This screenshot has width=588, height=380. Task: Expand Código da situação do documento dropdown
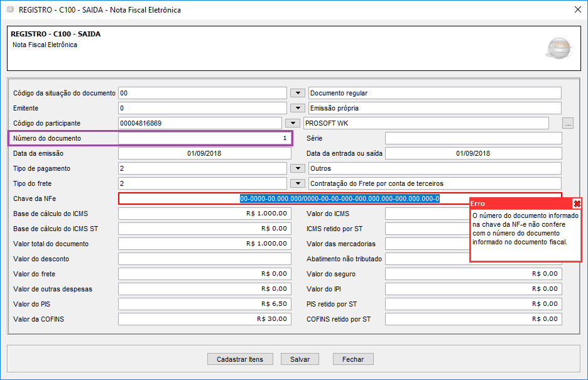point(298,93)
